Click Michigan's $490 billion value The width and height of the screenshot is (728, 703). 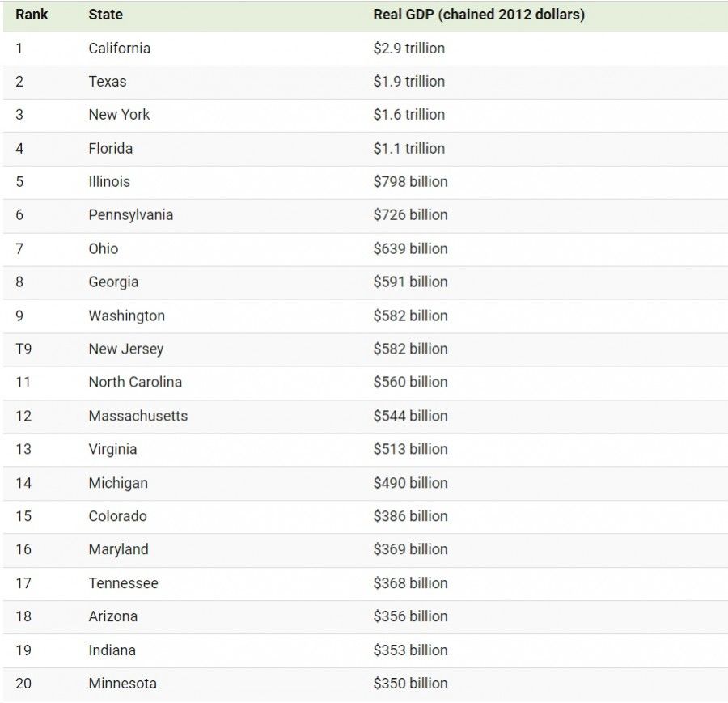pos(410,483)
